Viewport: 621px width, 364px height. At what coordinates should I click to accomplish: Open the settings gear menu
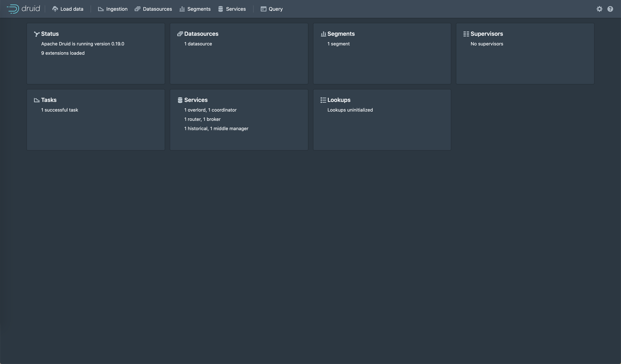coord(599,9)
